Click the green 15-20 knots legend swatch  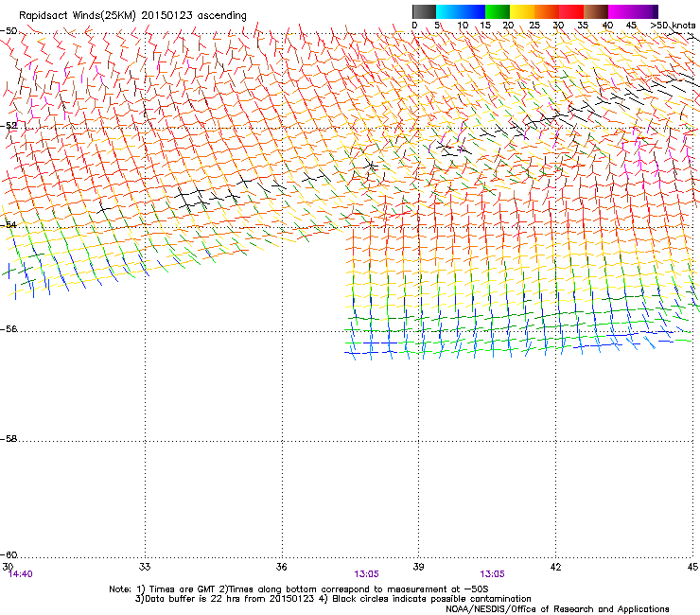[x=498, y=11]
